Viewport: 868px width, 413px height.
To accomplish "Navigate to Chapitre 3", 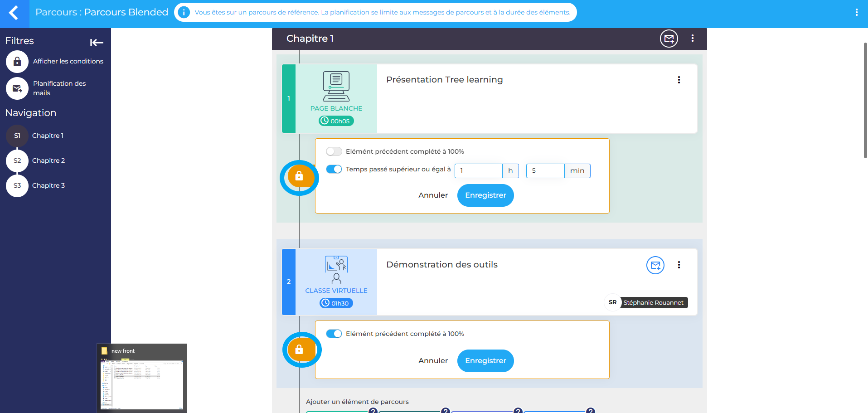I will (48, 185).
